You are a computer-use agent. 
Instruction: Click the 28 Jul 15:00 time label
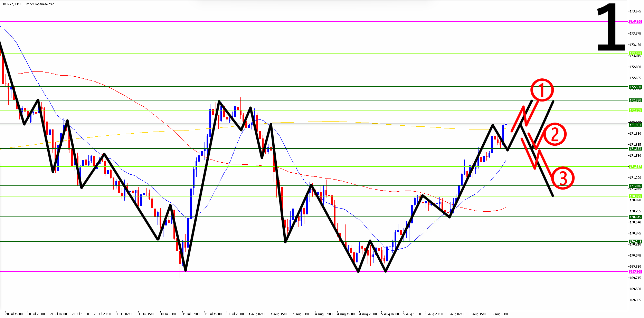[x=14, y=314]
